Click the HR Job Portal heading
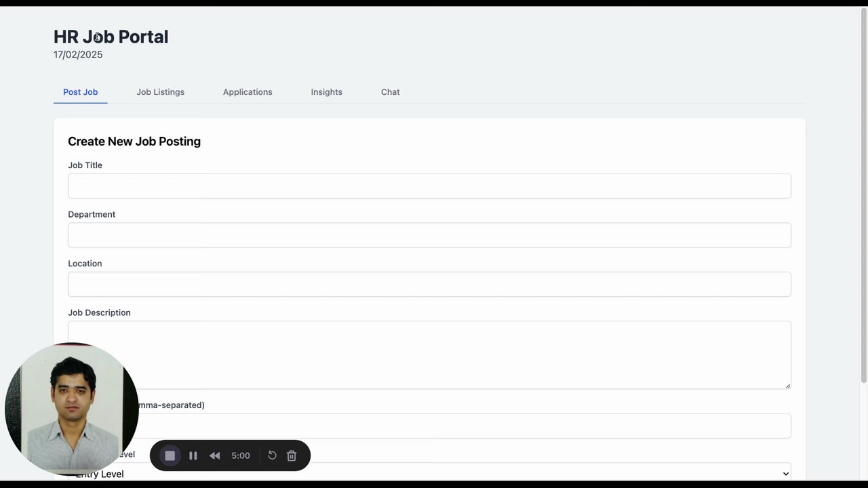Viewport: 868px width, 488px height. 111,37
